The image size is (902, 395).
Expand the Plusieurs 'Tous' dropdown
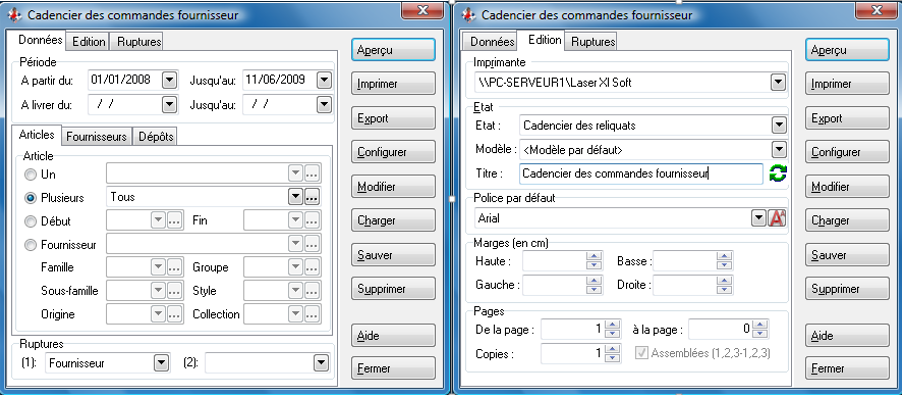pos(295,197)
